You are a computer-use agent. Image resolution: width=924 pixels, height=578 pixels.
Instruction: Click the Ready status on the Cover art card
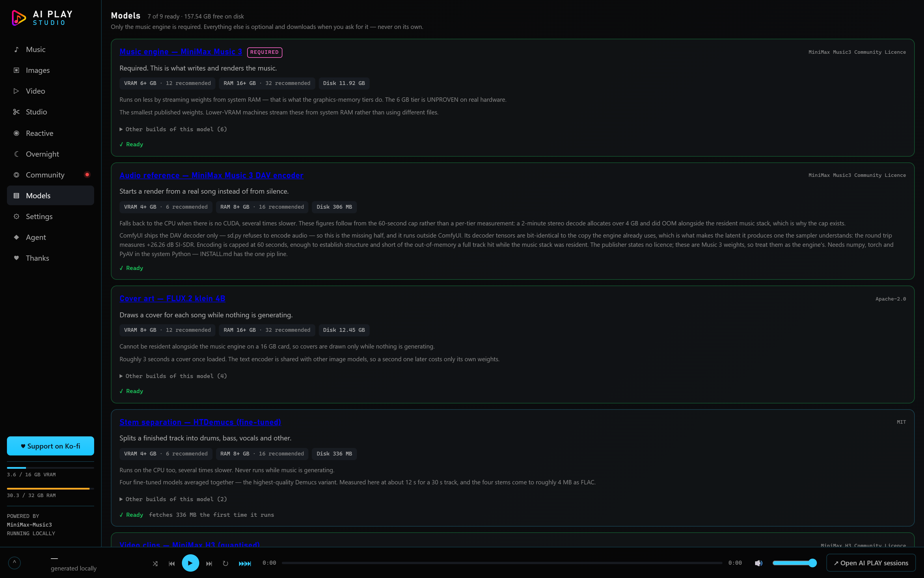131,391
